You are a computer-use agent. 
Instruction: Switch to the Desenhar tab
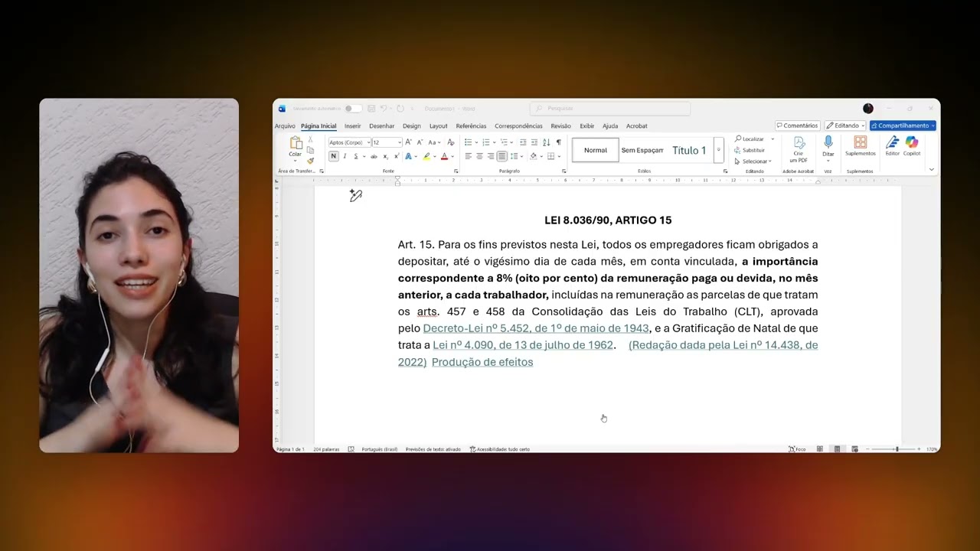point(382,126)
